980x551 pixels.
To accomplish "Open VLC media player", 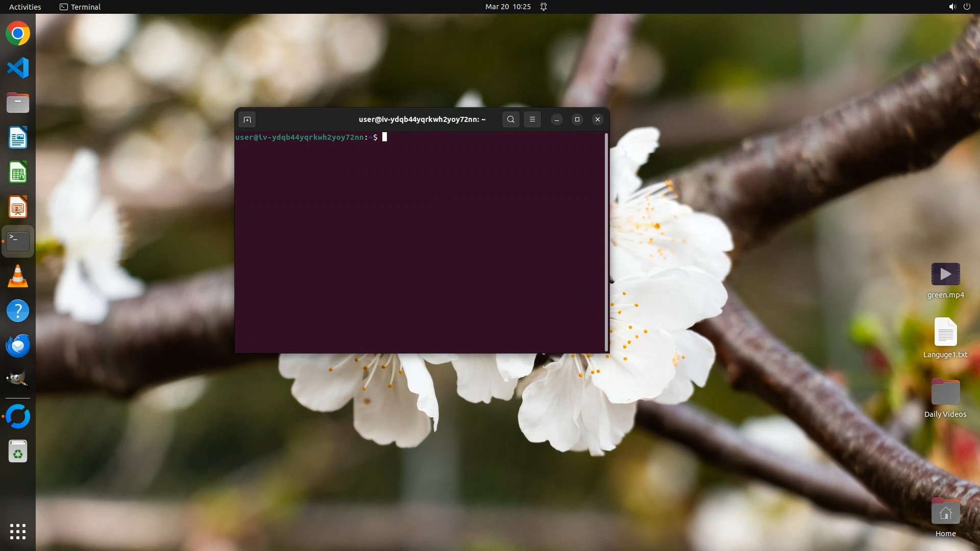I will [x=18, y=277].
